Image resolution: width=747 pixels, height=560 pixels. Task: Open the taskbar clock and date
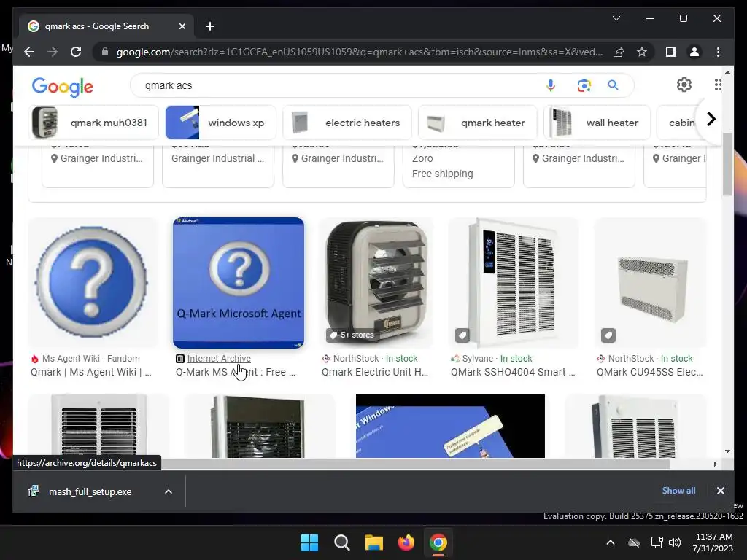tap(713, 542)
